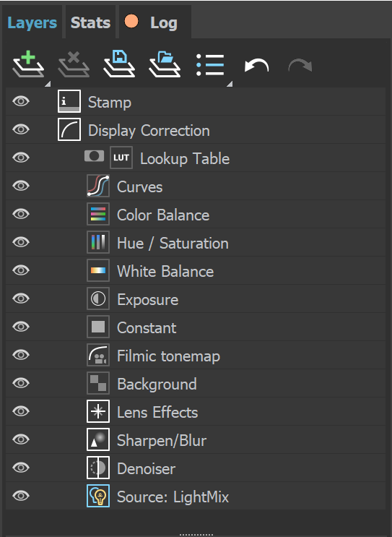Open the Log tab
Viewport: 392px width, 537px height.
[x=155, y=23]
